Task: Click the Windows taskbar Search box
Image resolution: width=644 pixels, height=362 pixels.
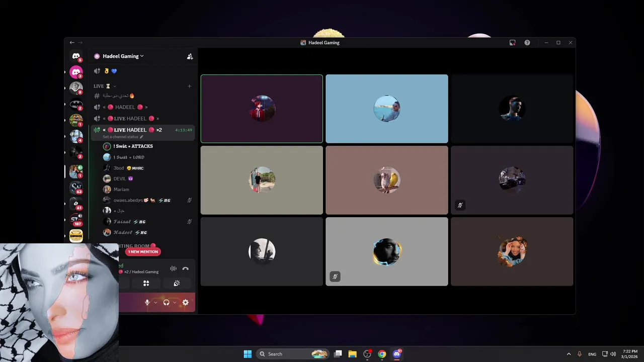Action: 293,354
